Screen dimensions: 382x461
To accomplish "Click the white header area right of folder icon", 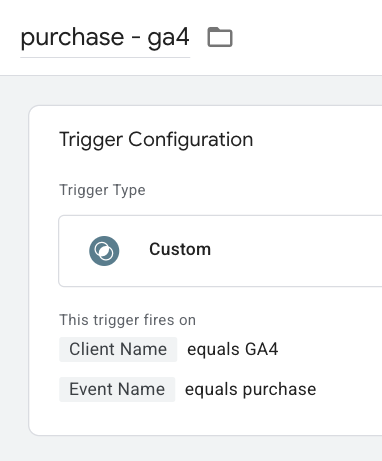I will (x=307, y=37).
